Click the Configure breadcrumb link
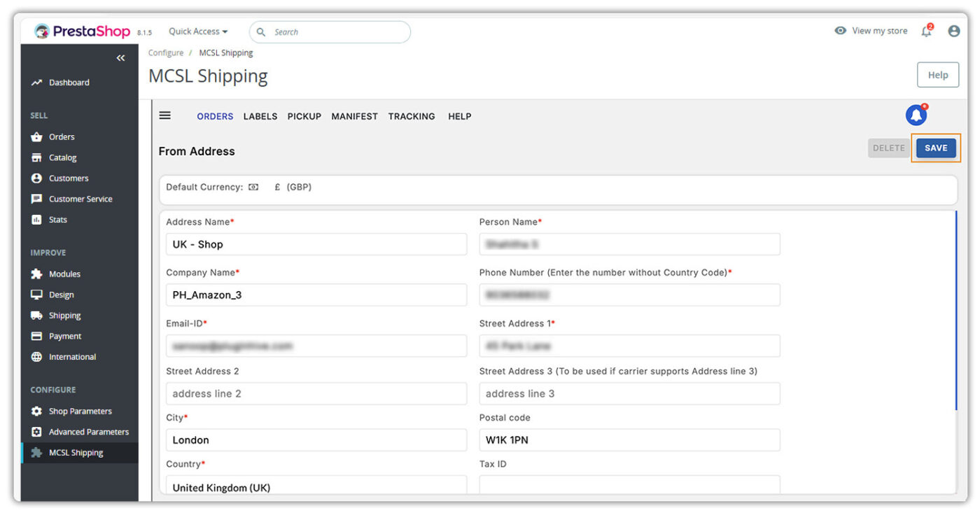980x515 pixels. tap(166, 52)
